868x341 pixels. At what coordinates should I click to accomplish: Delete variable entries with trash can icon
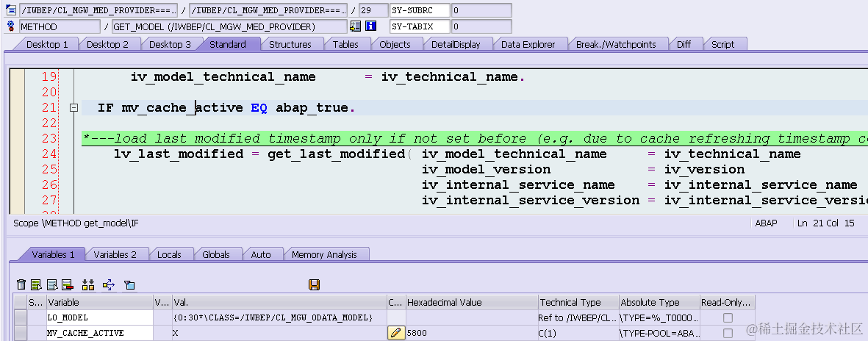[21, 284]
